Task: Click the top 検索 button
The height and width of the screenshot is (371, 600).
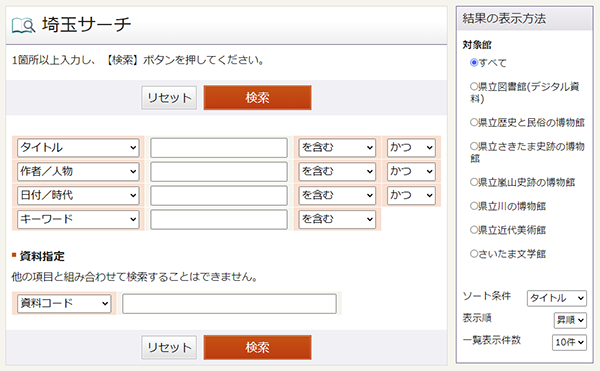Action: [258, 98]
